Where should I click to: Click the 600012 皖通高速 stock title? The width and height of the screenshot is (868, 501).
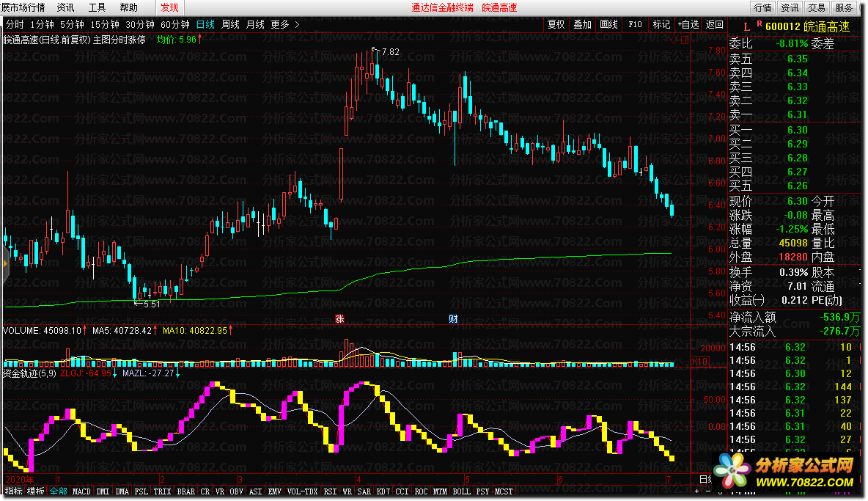click(808, 26)
